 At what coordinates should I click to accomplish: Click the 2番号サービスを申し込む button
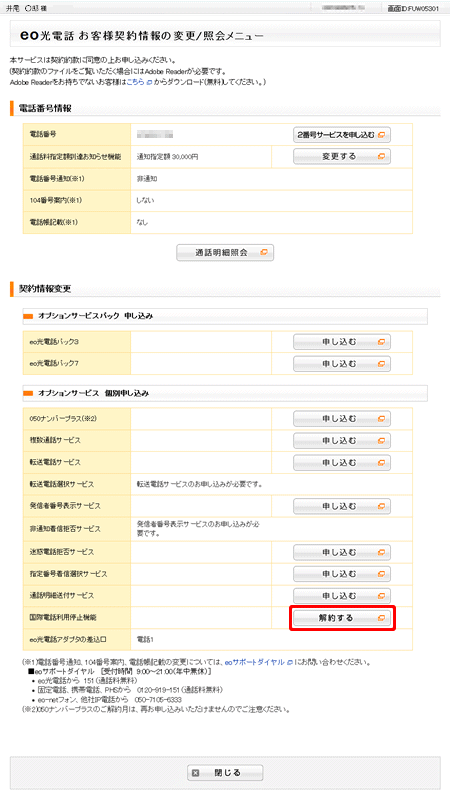coord(342,135)
